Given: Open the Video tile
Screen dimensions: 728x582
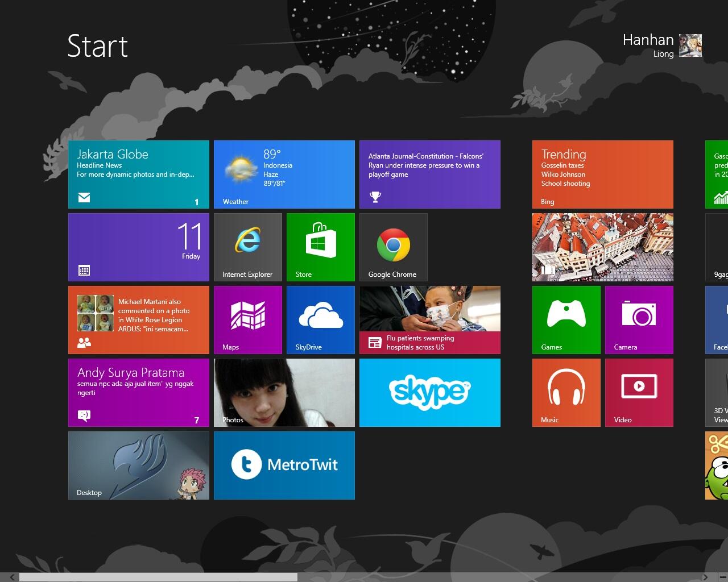Looking at the screenshot, I should 639,393.
